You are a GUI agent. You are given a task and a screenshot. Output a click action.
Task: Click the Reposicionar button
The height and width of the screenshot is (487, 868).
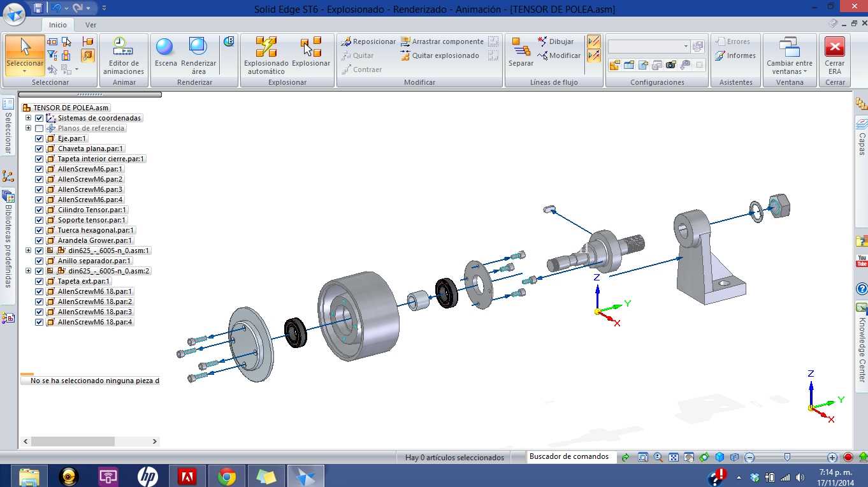[368, 41]
